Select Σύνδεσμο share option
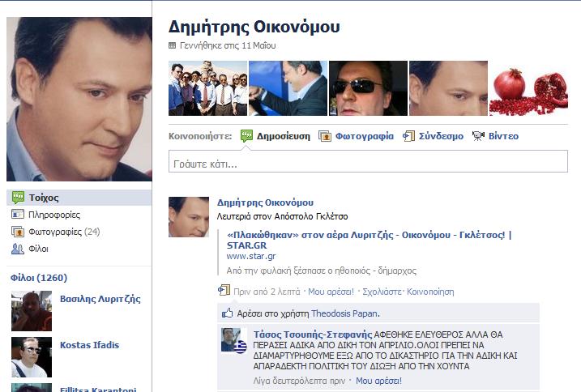The image size is (581, 392). pos(441,136)
